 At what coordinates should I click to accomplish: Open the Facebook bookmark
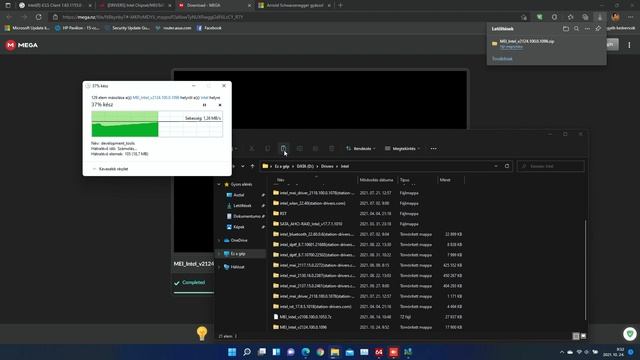click(x=209, y=28)
